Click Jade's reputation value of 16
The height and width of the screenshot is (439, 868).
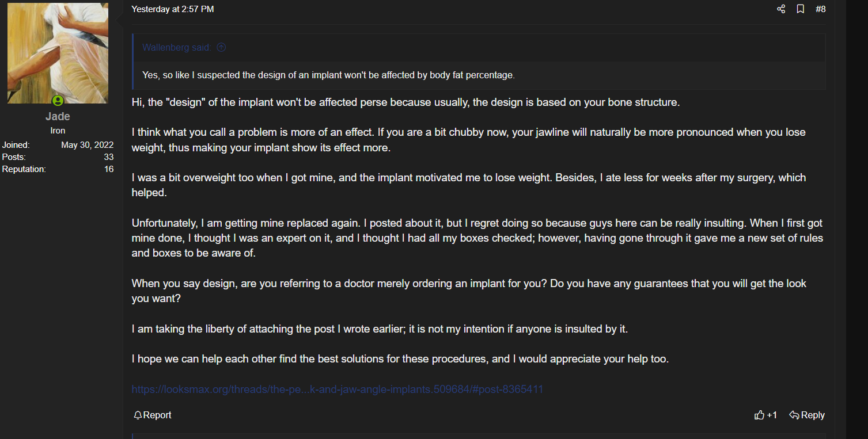109,169
